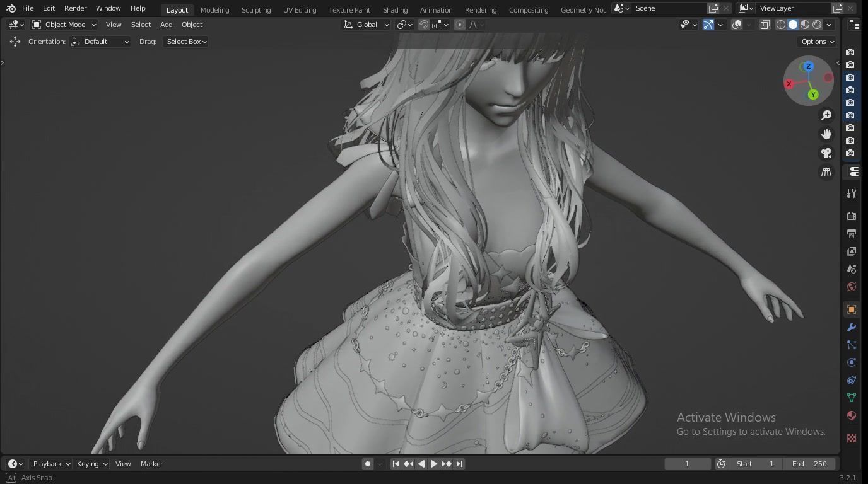Open the pivot point dropdown
The height and width of the screenshot is (484, 868).
(x=404, y=25)
